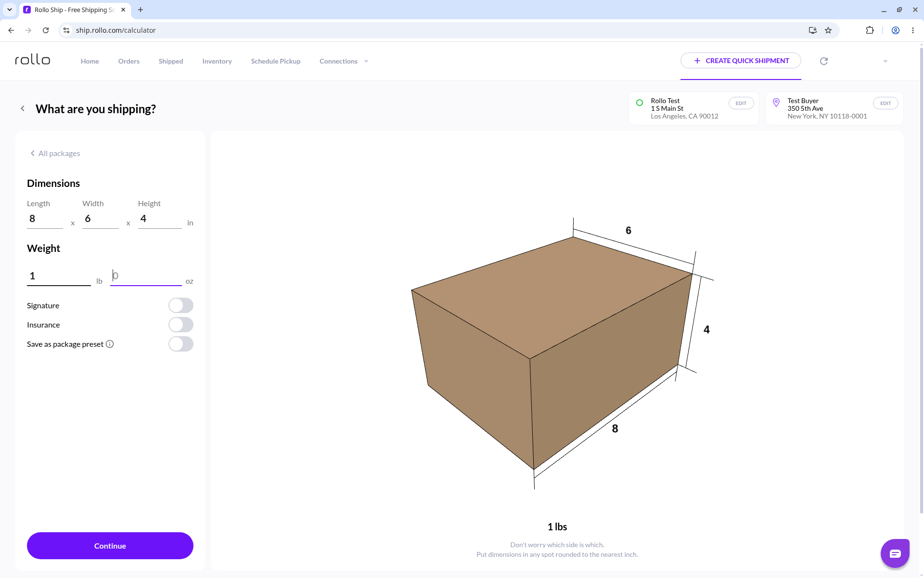Expand the Connections dropdown arrow

pyautogui.click(x=366, y=61)
